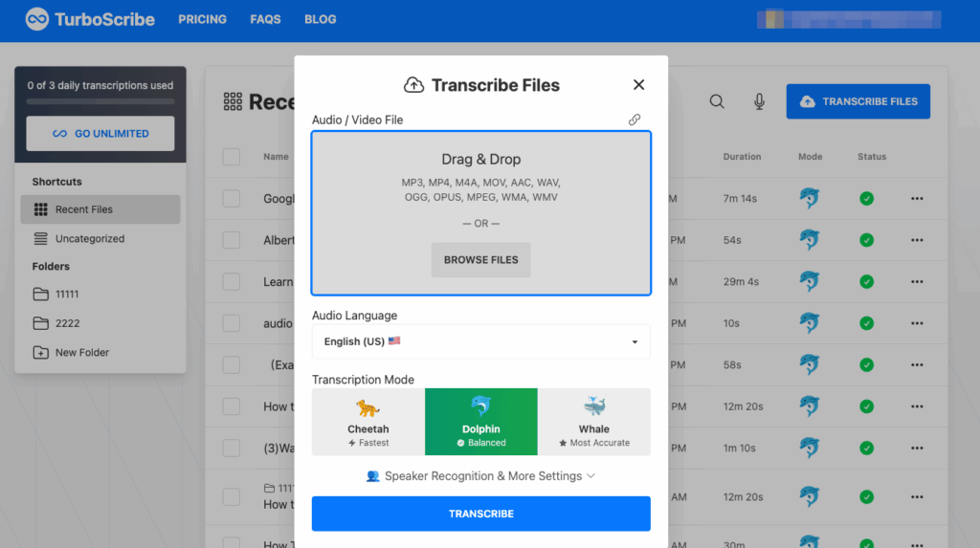The width and height of the screenshot is (980, 548).
Task: Click the Name column header
Action: click(x=276, y=157)
